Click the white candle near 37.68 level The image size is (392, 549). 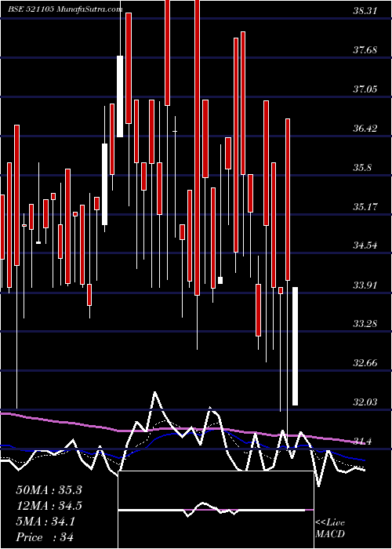pos(120,96)
